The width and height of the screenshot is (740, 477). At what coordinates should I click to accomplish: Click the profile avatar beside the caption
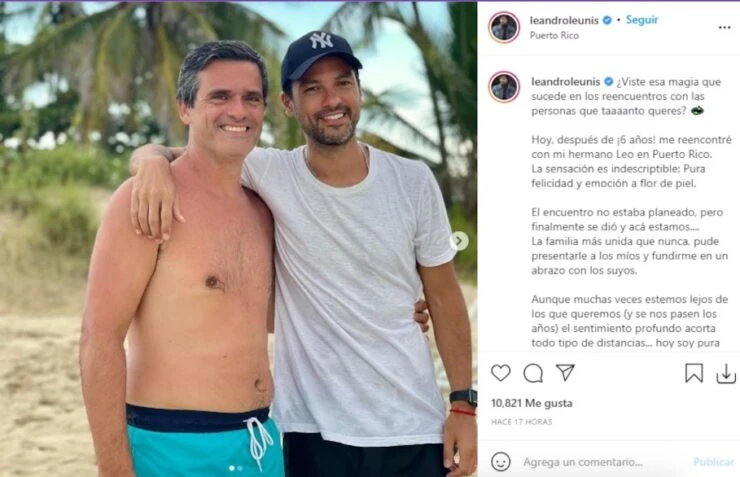point(504,87)
